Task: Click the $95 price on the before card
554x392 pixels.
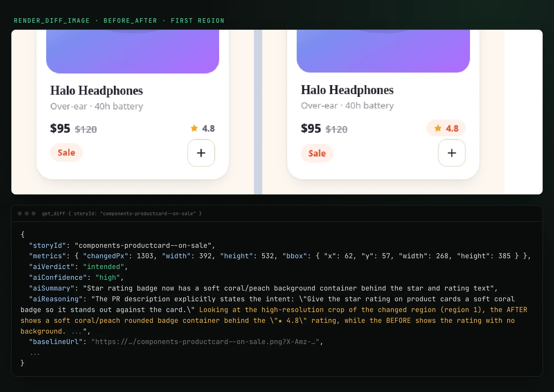Action: click(x=60, y=129)
